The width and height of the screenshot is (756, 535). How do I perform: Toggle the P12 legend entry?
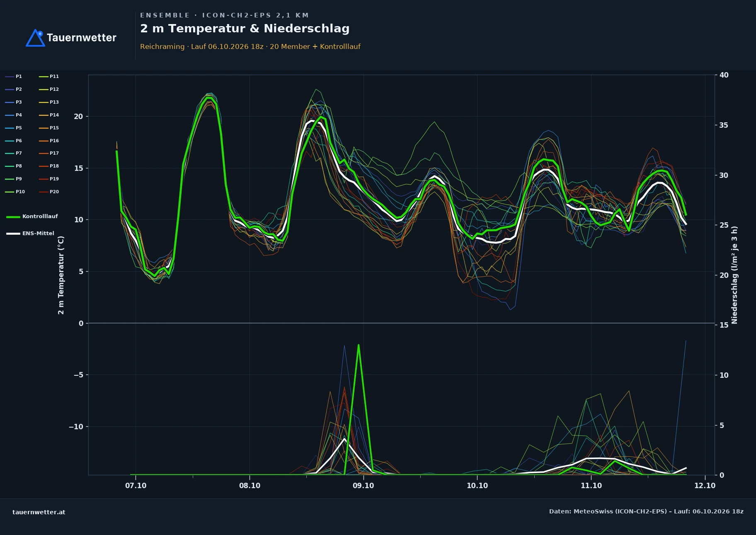point(49,90)
